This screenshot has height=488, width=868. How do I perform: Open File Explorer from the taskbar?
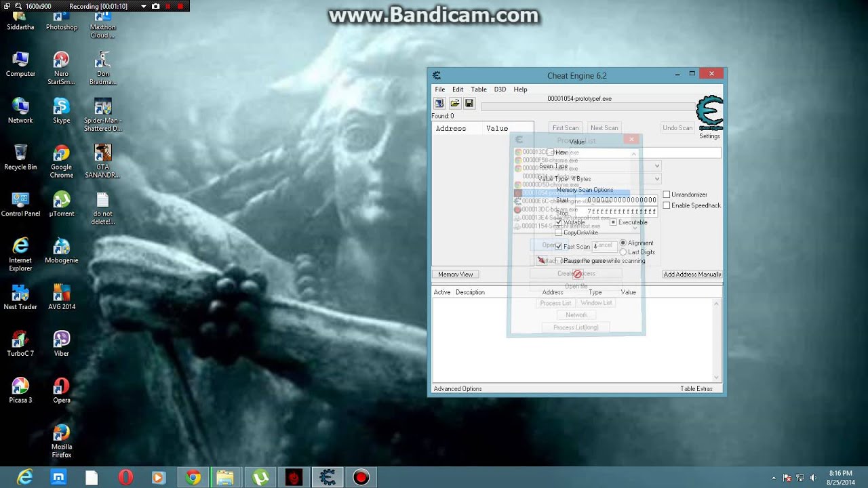pyautogui.click(x=226, y=477)
